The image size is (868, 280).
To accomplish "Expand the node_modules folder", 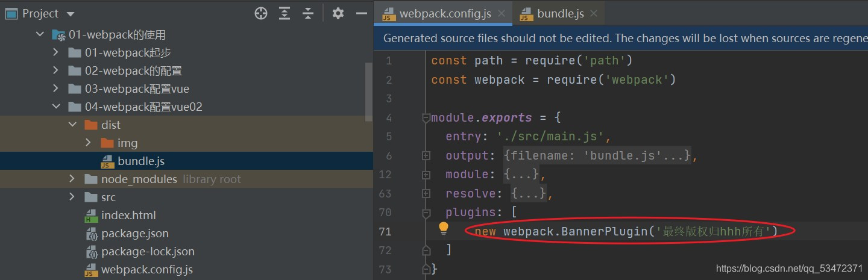I will 72,179.
